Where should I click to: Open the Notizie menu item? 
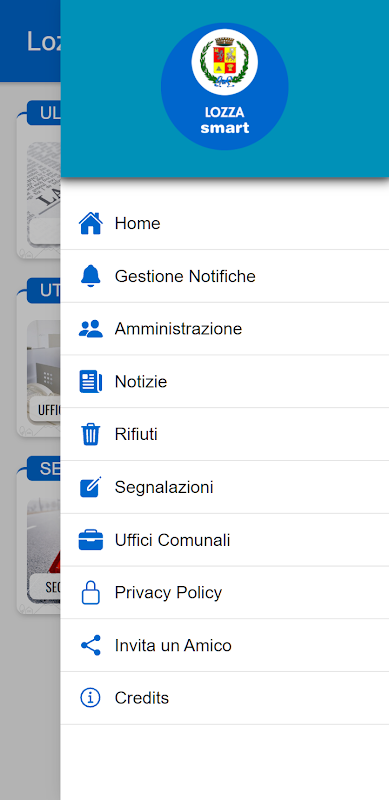tap(225, 382)
